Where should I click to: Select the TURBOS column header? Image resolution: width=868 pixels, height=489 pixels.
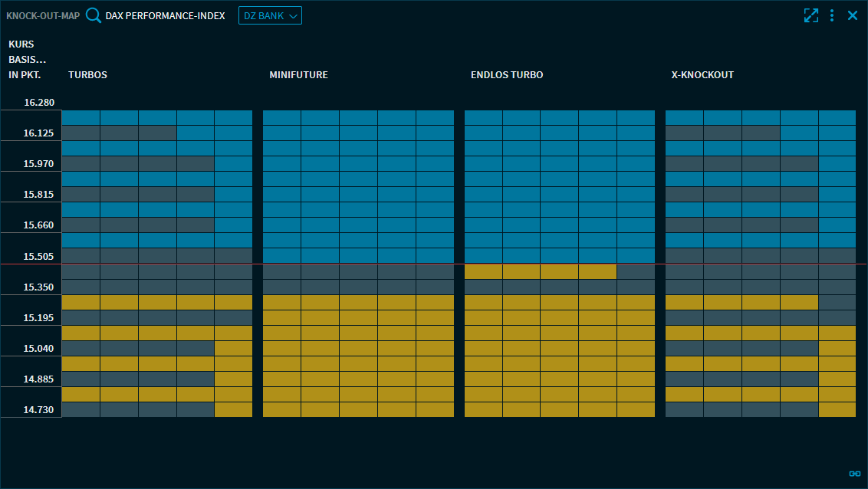(x=87, y=75)
